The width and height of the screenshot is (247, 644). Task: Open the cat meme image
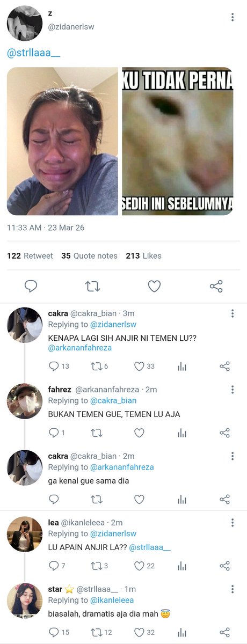click(178, 141)
